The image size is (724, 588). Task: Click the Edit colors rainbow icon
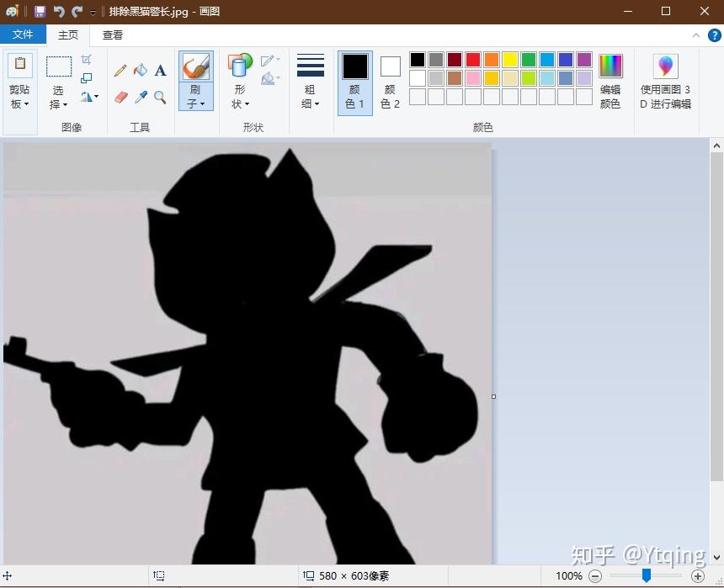pyautogui.click(x=610, y=66)
